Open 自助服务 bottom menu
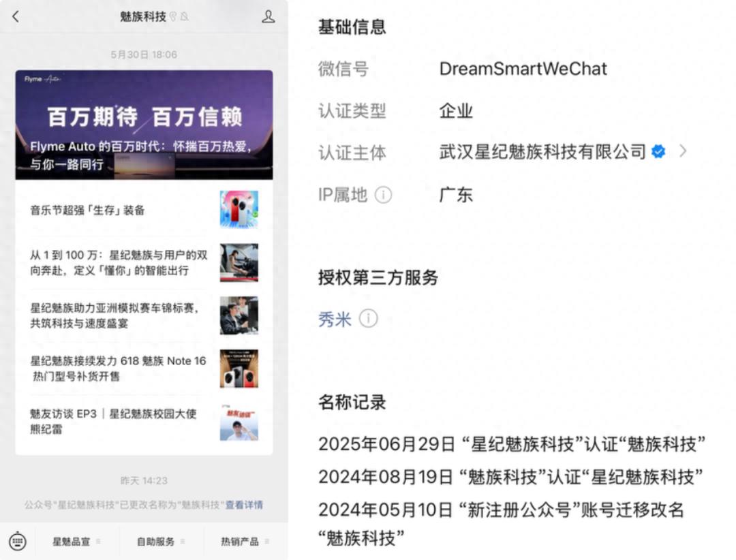 tap(161, 542)
